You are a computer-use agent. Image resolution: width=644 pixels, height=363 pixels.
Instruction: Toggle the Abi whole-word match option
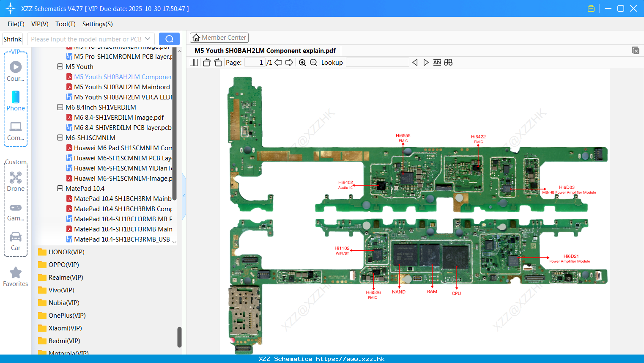[437, 63]
